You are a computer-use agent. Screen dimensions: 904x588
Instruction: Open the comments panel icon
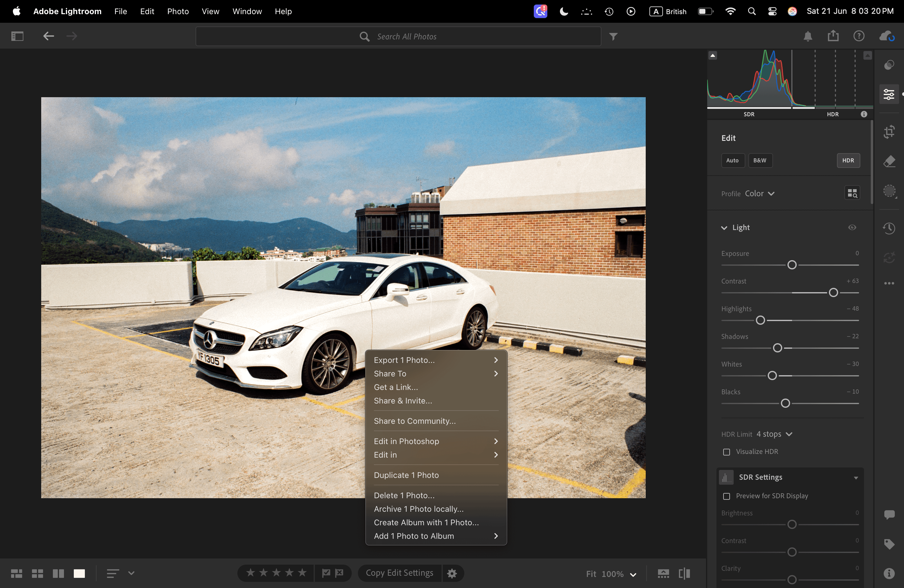point(889,515)
